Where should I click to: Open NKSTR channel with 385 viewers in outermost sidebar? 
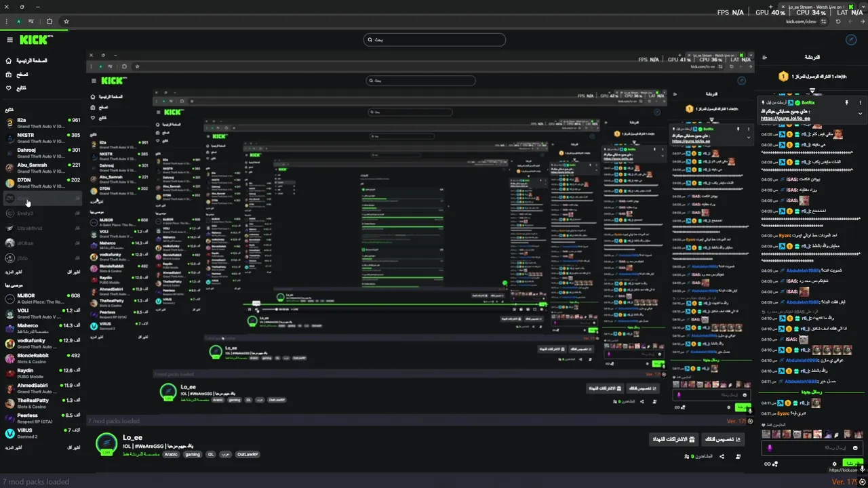(x=43, y=138)
